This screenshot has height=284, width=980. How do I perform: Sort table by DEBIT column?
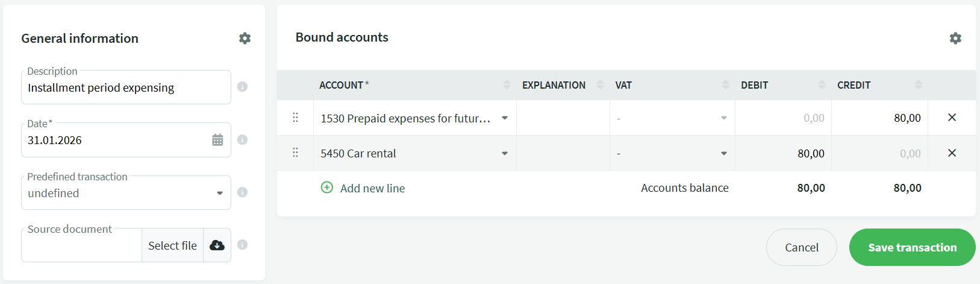(822, 85)
